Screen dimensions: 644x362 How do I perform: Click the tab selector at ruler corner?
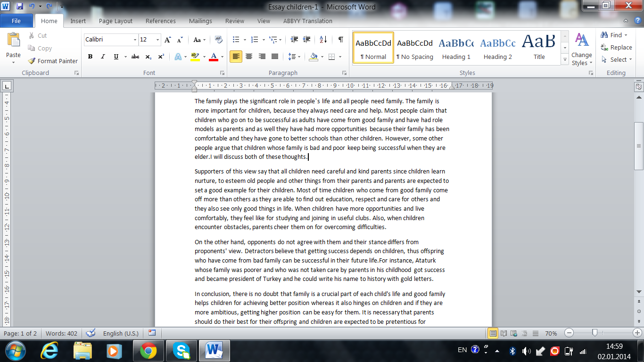tap(7, 86)
